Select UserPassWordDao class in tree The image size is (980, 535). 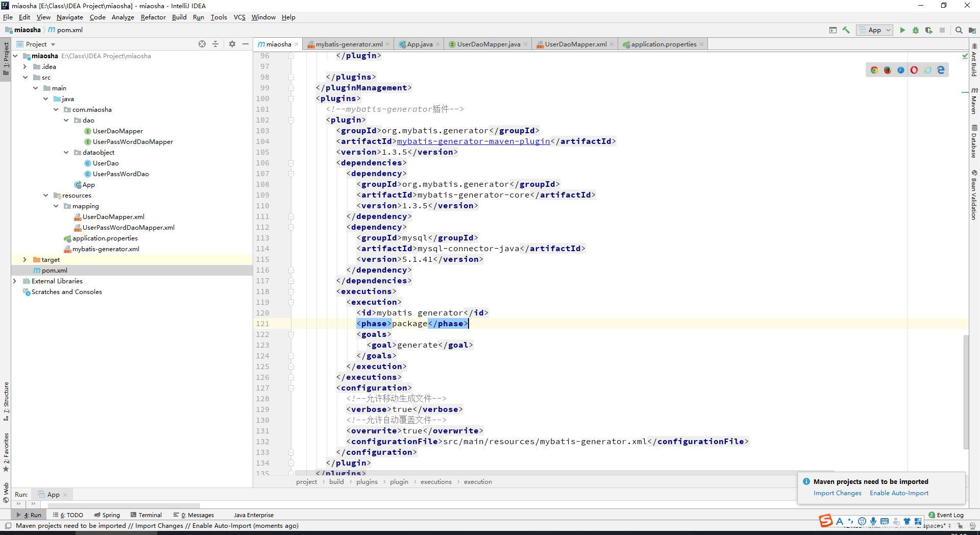click(x=120, y=174)
